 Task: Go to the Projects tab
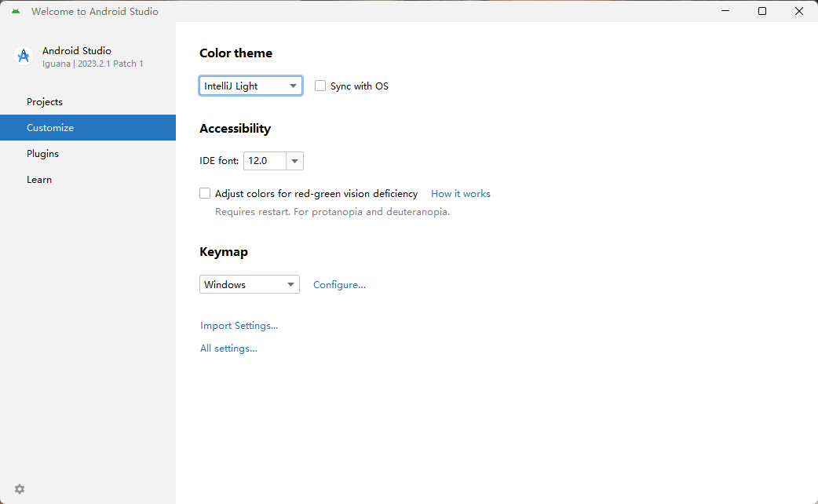[88, 102]
